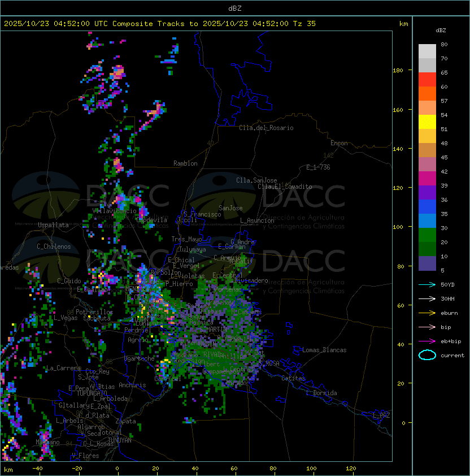Select the 'S_Francisco' map label
The image size is (470, 476).
click(202, 214)
